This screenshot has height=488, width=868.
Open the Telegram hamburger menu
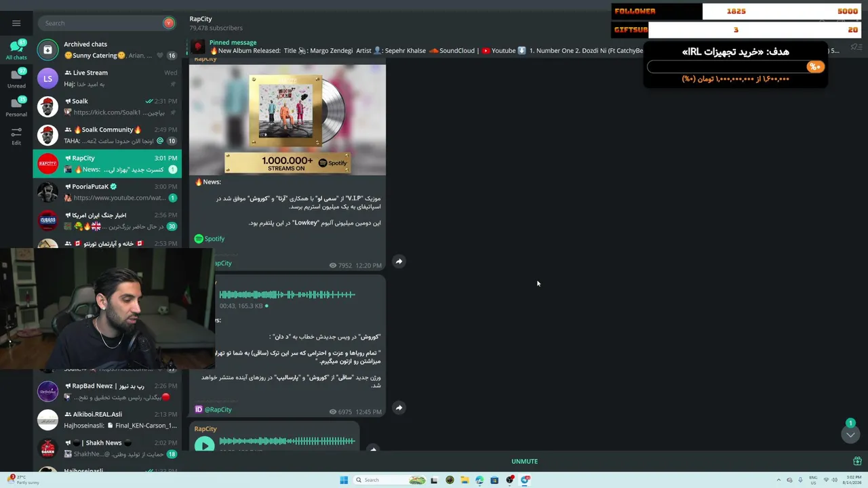pos(16,23)
